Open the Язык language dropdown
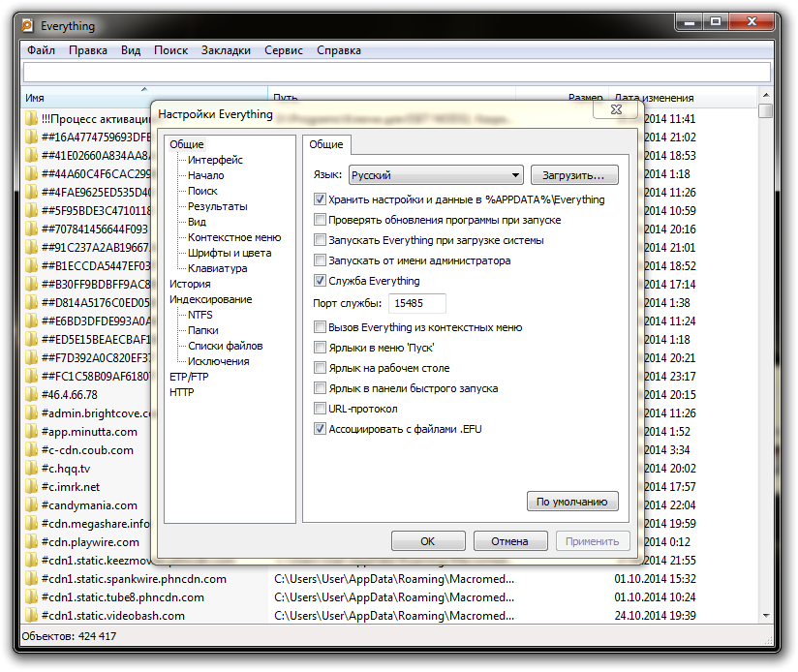The width and height of the screenshot is (798, 672). click(x=436, y=175)
